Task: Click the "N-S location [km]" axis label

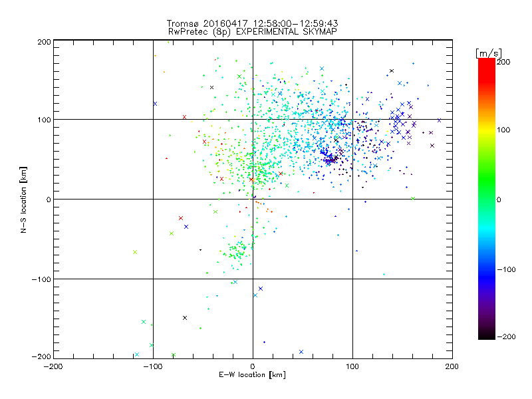Action: click(x=23, y=199)
